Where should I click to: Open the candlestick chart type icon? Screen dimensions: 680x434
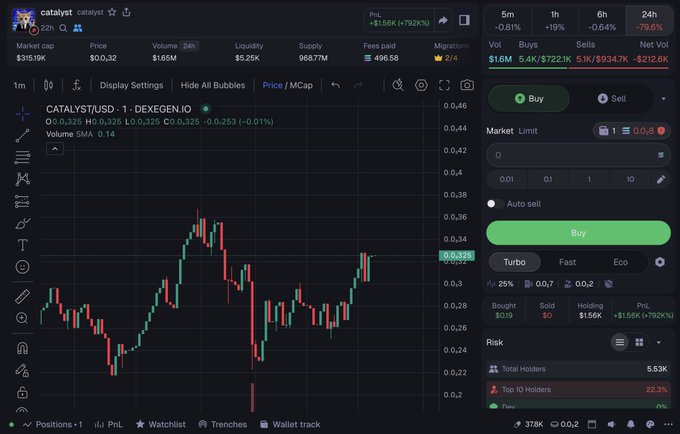48,85
